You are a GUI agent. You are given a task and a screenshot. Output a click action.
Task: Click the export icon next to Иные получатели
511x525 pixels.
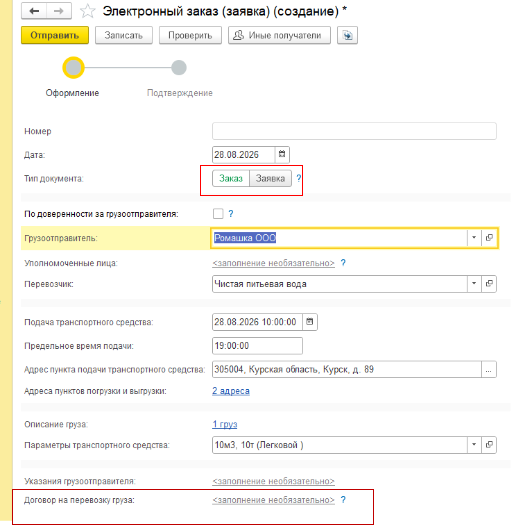pos(347,35)
